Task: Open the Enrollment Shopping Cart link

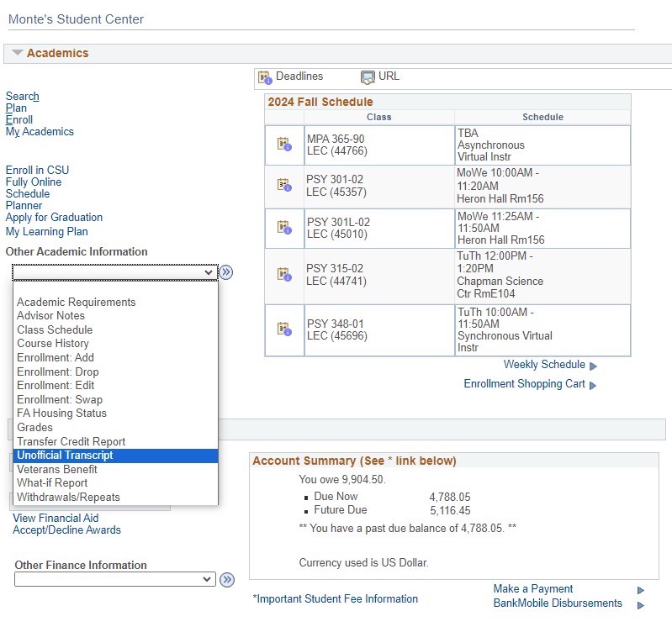Action: coord(524,384)
